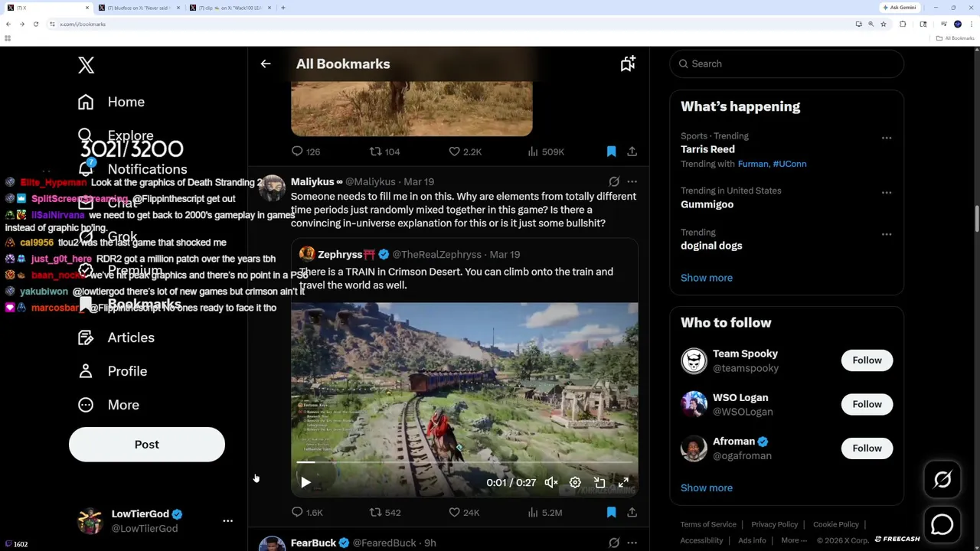The height and width of the screenshot is (551, 980).
Task: Open Maliykus profile avatar
Action: coord(272,188)
